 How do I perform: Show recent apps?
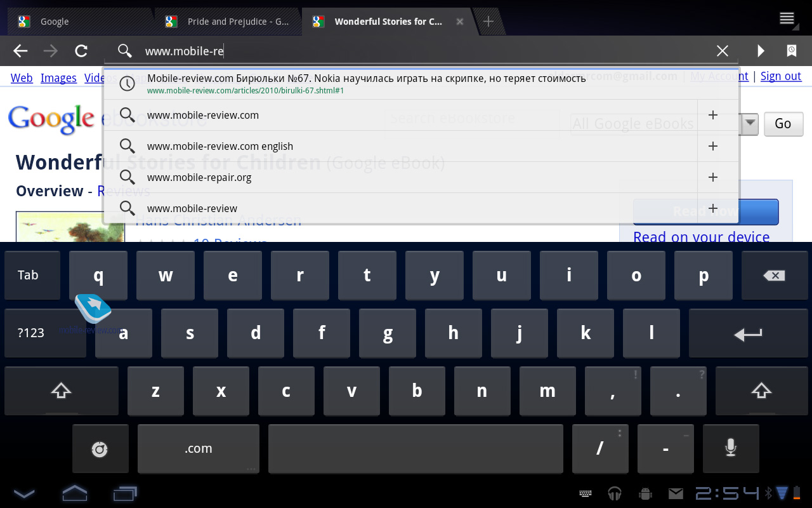pos(125,493)
